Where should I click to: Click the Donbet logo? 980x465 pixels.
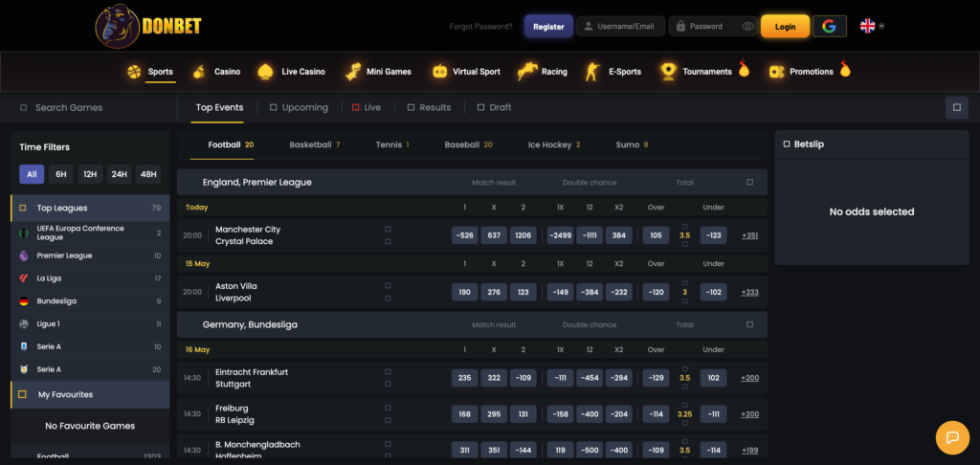click(148, 26)
